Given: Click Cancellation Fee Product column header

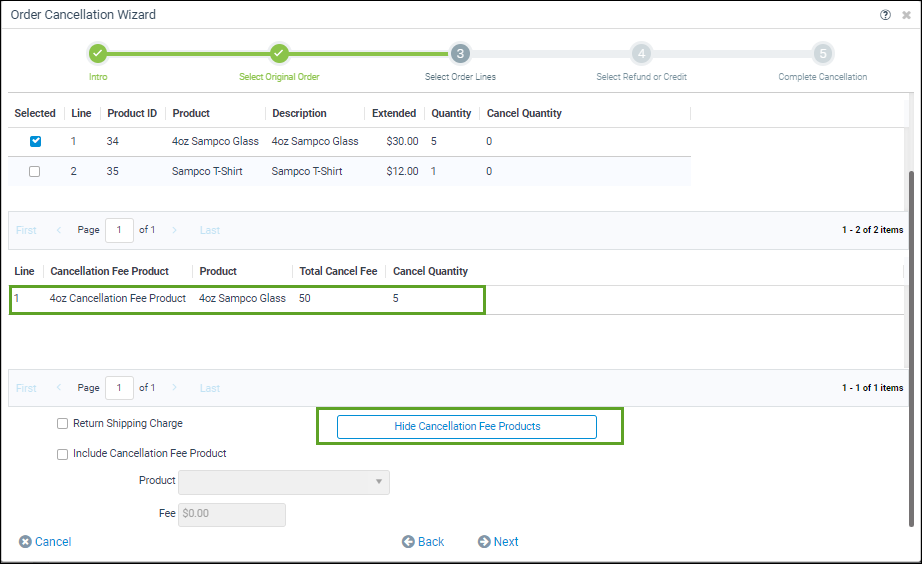Looking at the screenshot, I should point(109,271).
